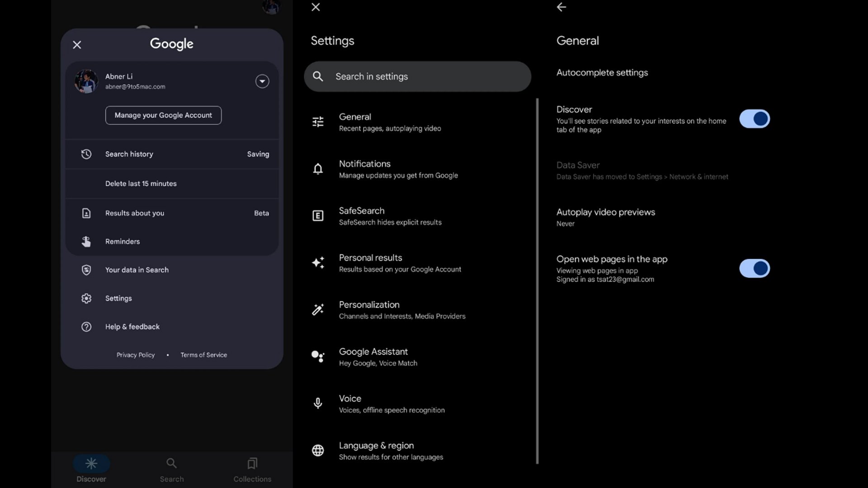Expand the Abner Li account switcher arrow
868x488 pixels.
point(262,81)
